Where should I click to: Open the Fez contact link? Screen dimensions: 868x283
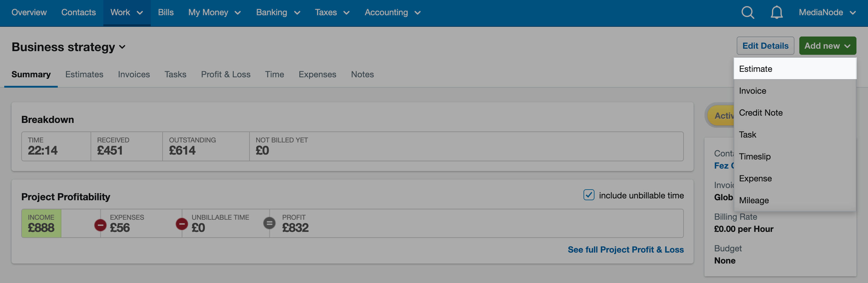click(x=724, y=165)
